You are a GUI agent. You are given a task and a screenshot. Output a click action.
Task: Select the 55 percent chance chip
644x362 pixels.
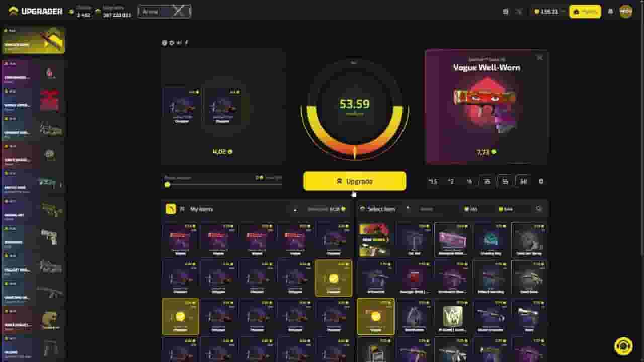pyautogui.click(x=505, y=182)
